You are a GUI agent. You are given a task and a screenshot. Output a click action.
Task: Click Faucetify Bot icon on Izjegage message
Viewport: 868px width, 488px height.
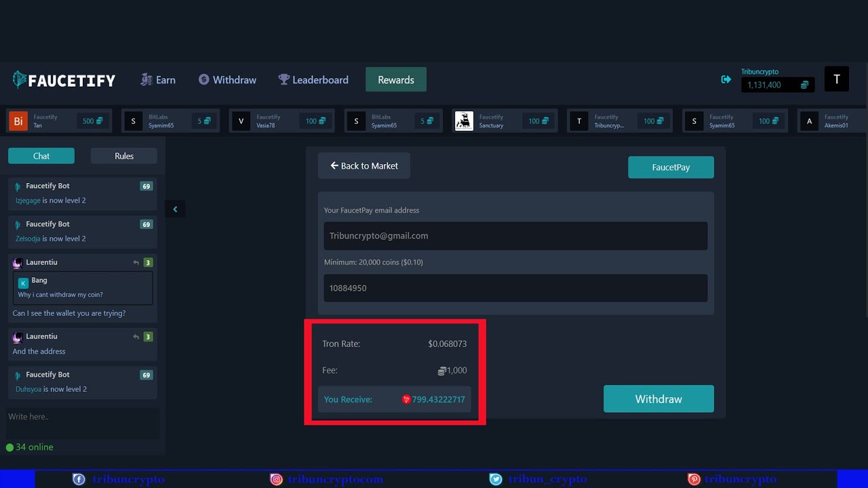tap(18, 186)
